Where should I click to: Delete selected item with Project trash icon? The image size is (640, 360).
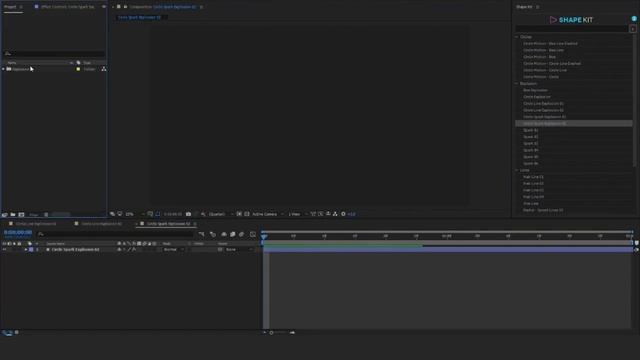tap(46, 214)
